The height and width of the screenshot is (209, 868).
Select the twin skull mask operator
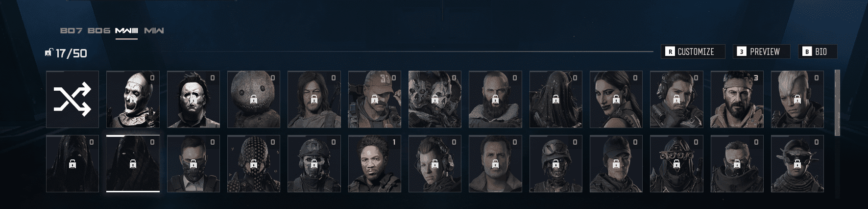[x=435, y=99]
